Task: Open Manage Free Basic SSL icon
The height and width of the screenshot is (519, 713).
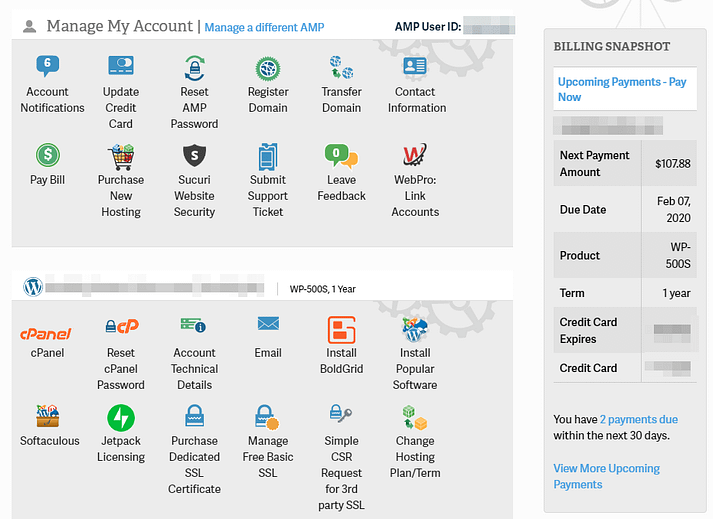Action: tap(267, 417)
